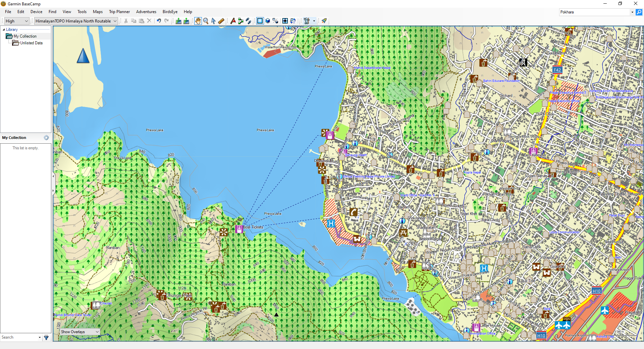Click the Pokhara search input field
Screen dimensions: 644x349
594,12
